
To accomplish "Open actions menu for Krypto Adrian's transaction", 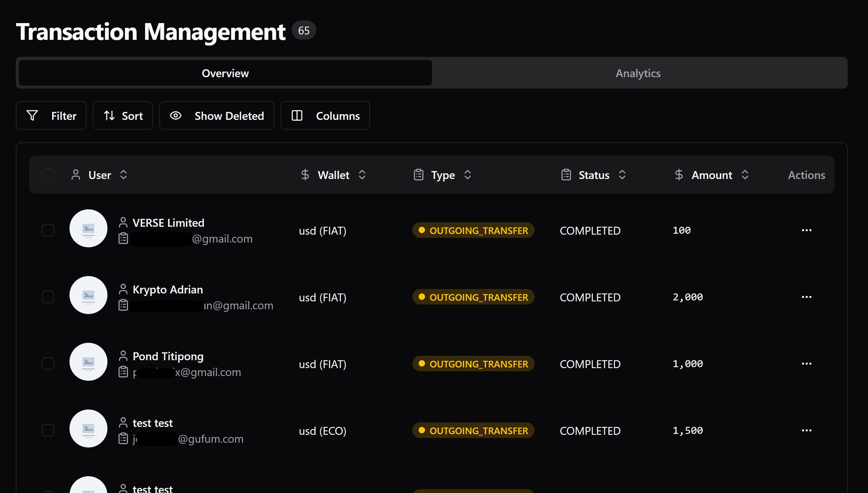I will tap(807, 297).
